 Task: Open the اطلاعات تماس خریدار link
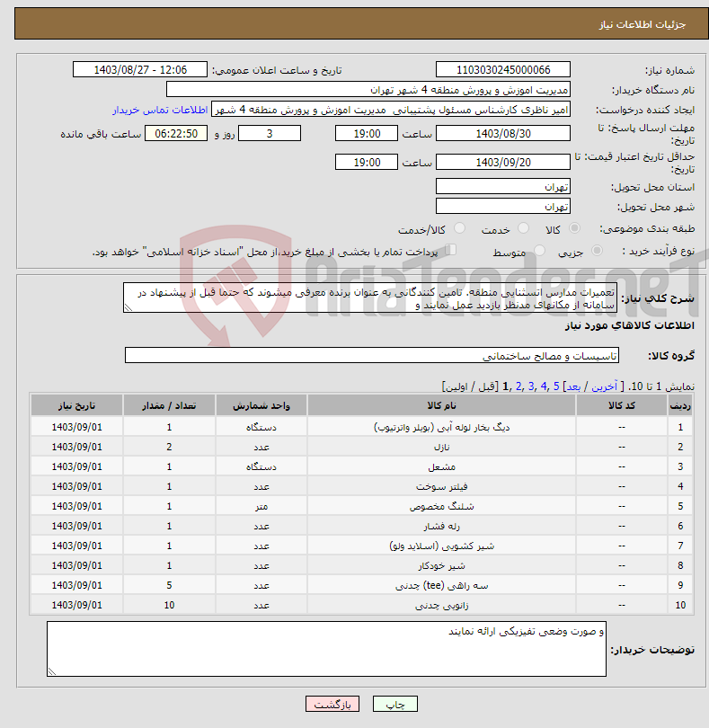[x=160, y=110]
